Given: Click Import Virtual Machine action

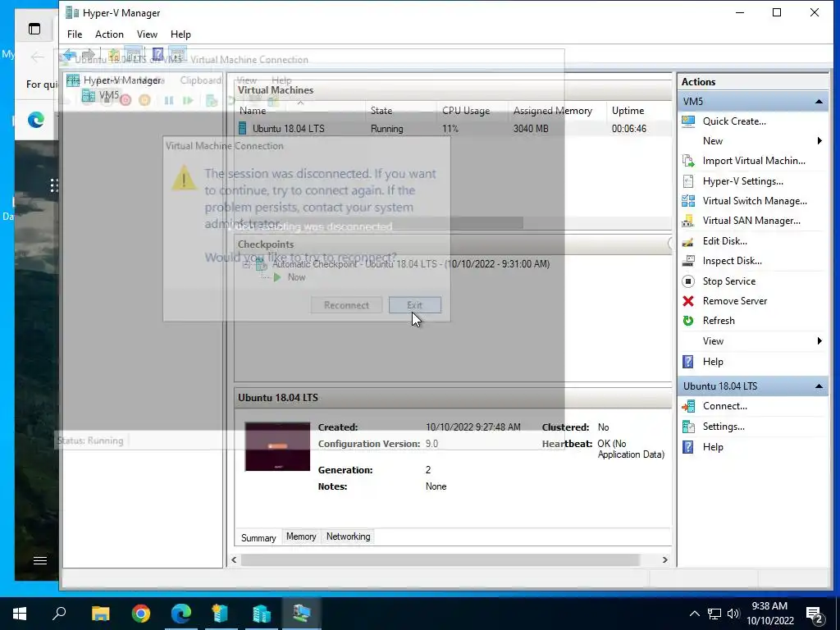Looking at the screenshot, I should [x=754, y=161].
